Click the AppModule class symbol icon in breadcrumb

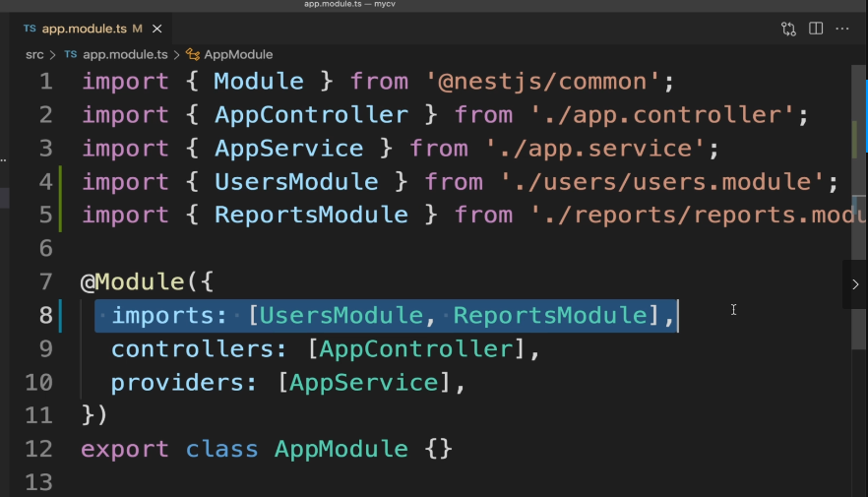[193, 55]
